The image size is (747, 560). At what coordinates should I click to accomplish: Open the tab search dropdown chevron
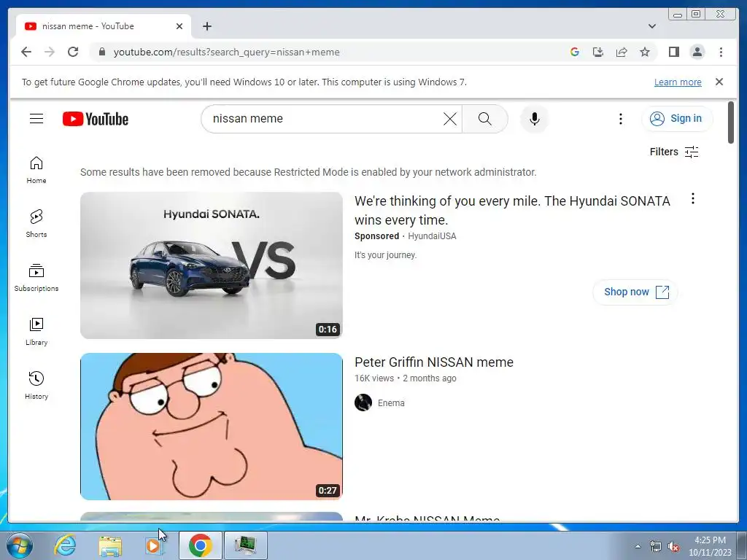(x=652, y=26)
